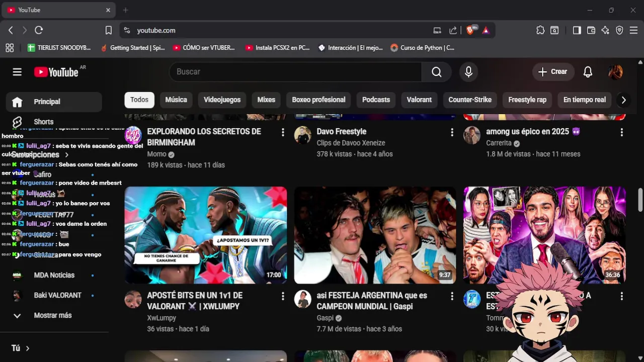This screenshot has width=644, height=362.
Task: Click the Momo channel avatar
Action: pos(133,135)
